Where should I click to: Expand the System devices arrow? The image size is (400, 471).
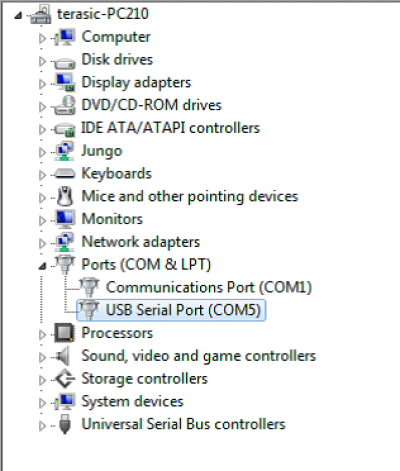click(x=42, y=403)
